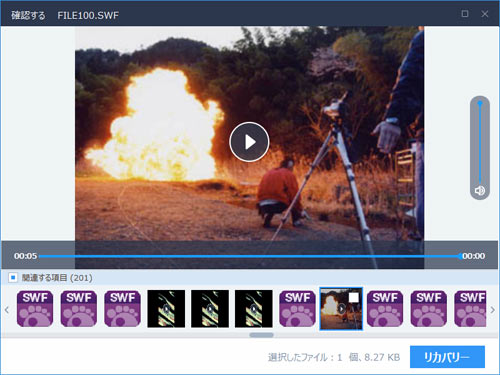
Task: Select the SWF icon right of the explosion thumbnail
Action: [385, 309]
